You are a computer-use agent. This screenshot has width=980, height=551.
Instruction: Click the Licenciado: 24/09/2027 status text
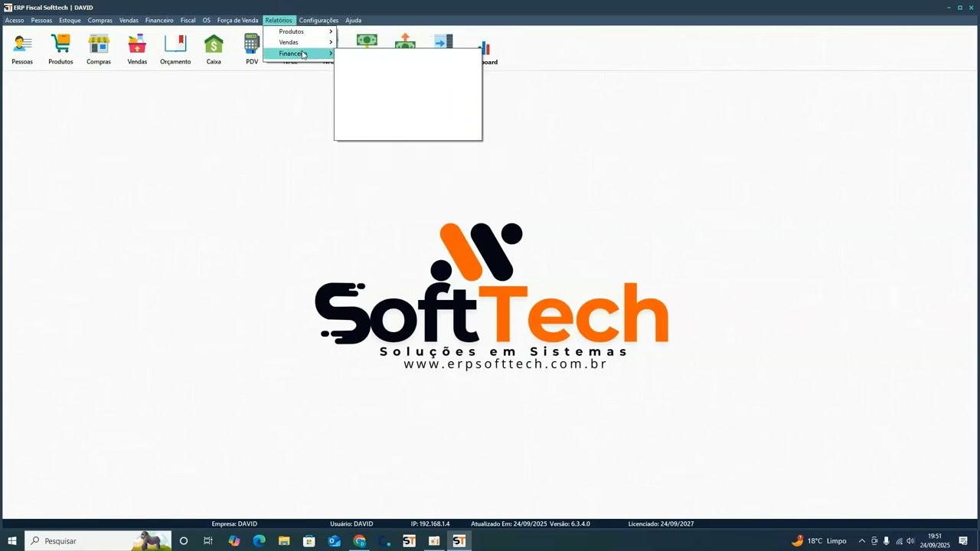click(x=661, y=524)
